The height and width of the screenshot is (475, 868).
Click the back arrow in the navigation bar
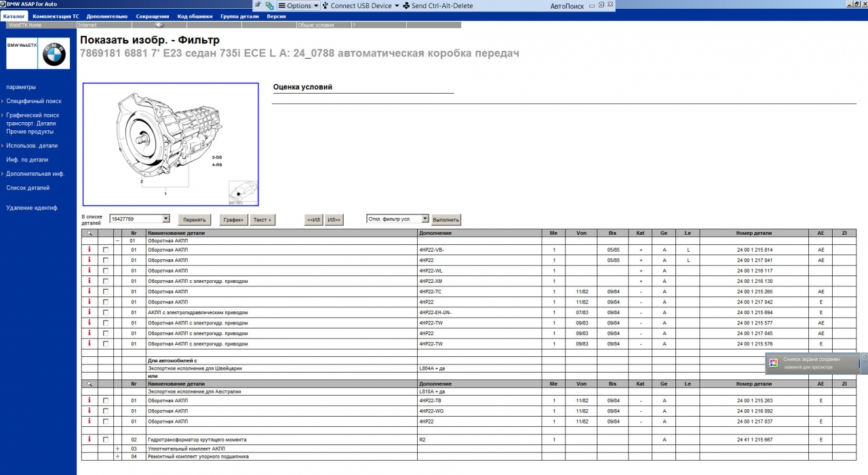click(x=159, y=25)
